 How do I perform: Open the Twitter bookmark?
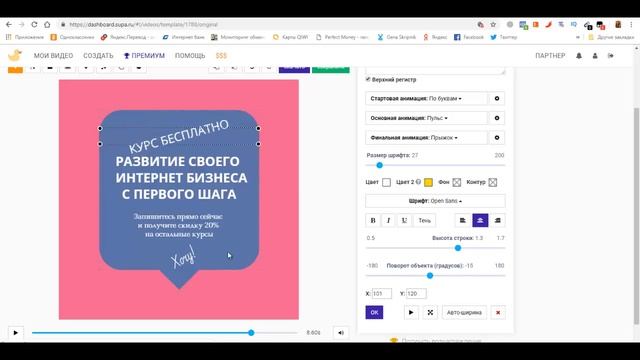click(503, 37)
